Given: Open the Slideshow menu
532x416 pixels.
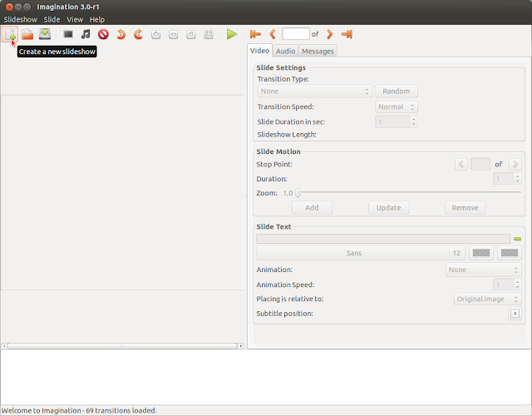Looking at the screenshot, I should [x=20, y=19].
